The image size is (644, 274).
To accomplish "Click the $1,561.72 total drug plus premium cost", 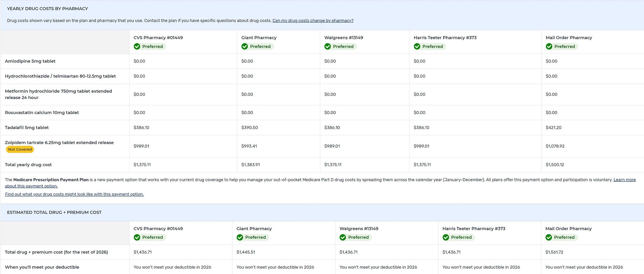I will [554, 252].
